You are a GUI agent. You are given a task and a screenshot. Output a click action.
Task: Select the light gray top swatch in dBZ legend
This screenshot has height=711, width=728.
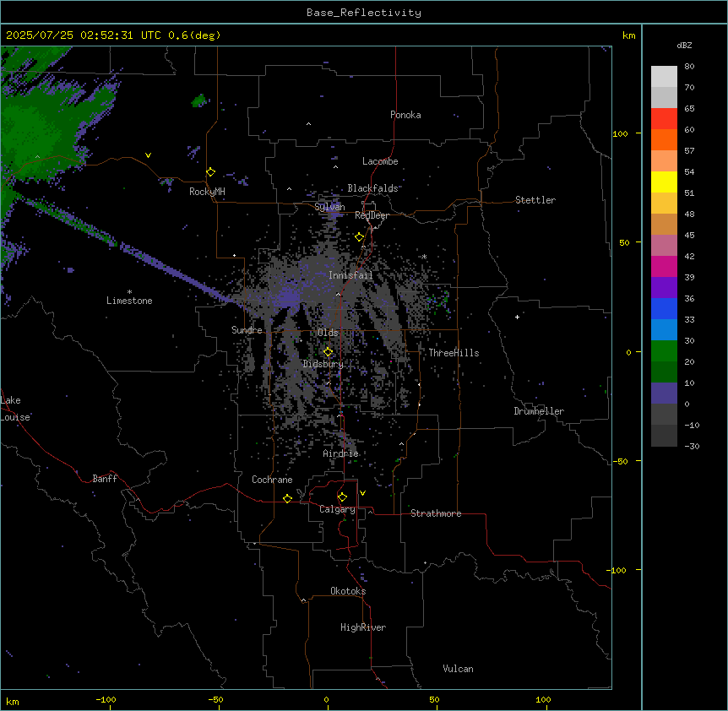[664, 76]
